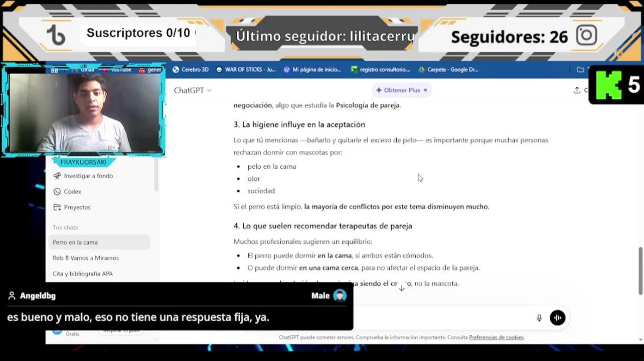The image size is (644, 361).
Task: Click the bullet text 'suciedad'
Action: point(261,191)
